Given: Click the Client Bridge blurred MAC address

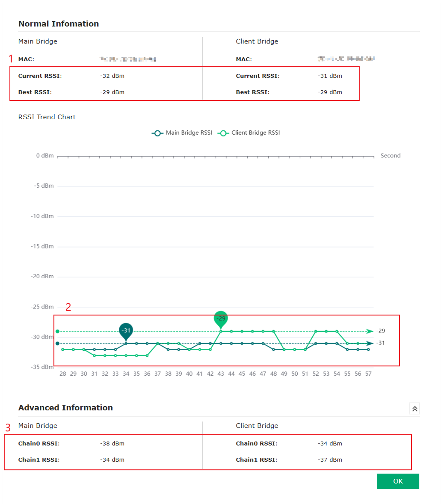Looking at the screenshot, I should (346, 59).
